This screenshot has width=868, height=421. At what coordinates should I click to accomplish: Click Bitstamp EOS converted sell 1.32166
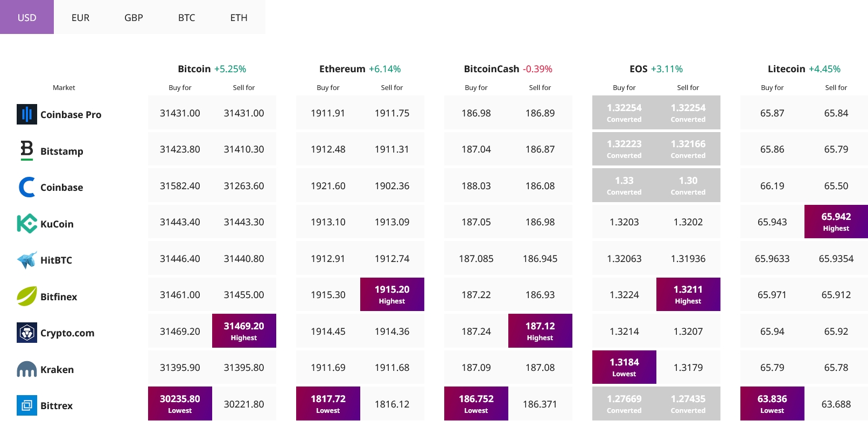688,149
